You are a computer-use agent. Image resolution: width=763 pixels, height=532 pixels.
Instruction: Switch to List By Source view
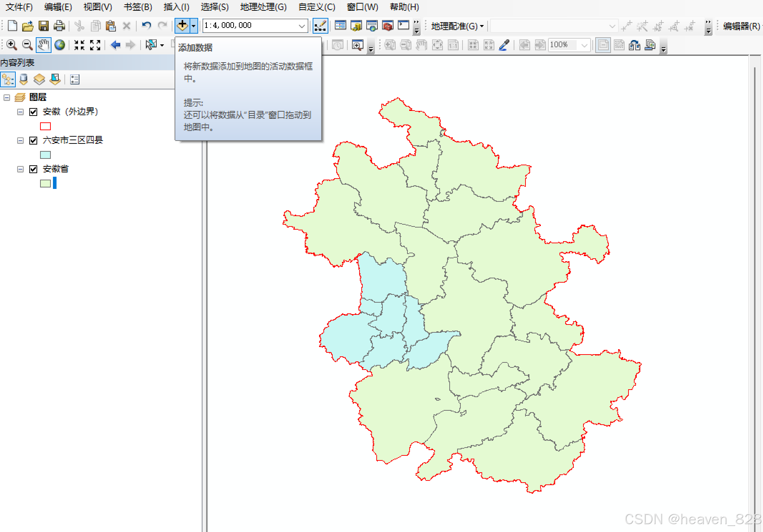[24, 79]
